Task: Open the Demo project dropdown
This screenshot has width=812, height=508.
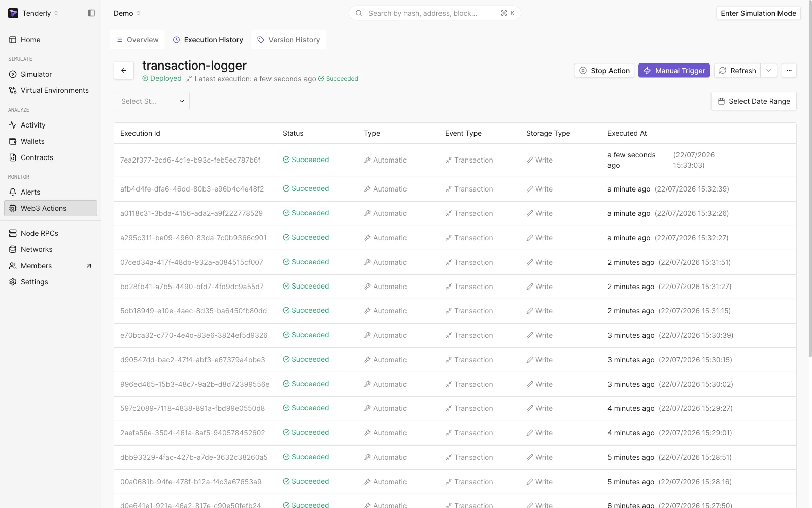Action: coord(127,13)
